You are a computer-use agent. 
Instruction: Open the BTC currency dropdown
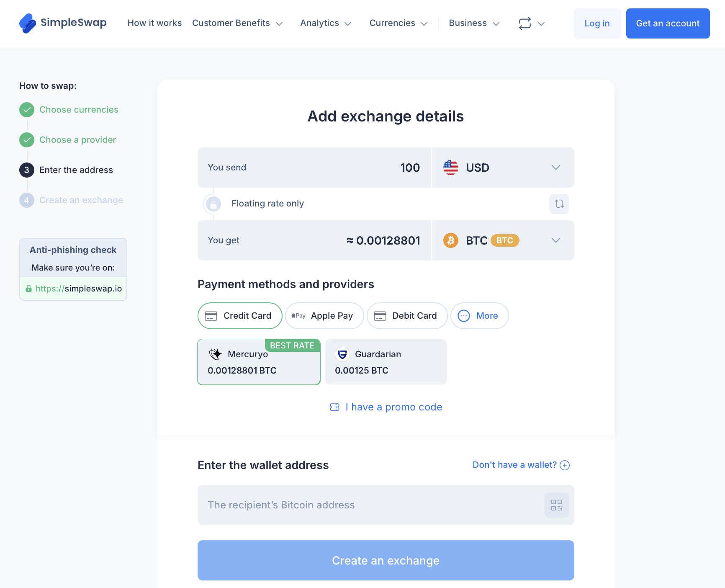(x=503, y=240)
